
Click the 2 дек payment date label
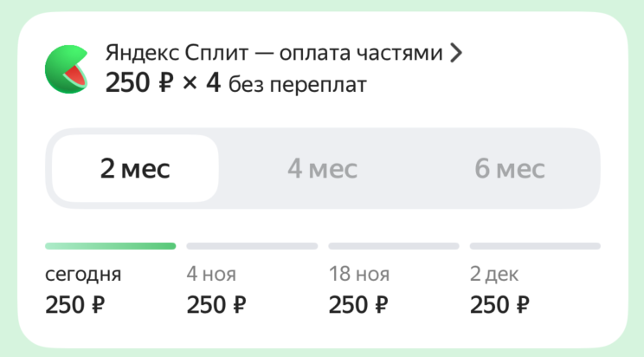(x=495, y=275)
